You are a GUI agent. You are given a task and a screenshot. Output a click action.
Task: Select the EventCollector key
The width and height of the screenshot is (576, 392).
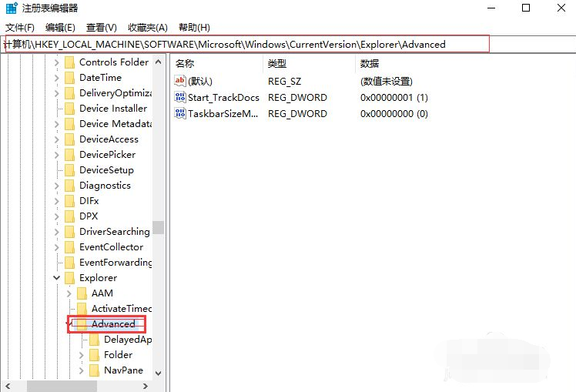[111, 247]
